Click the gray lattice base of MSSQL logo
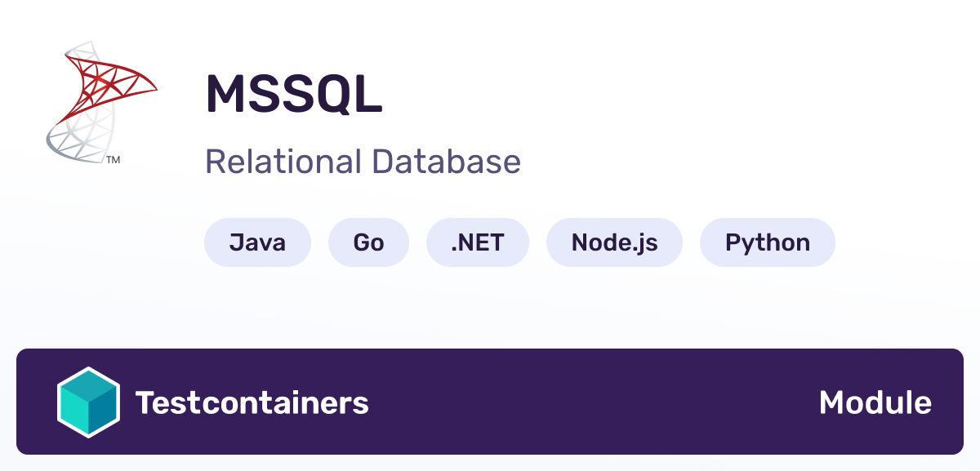 point(78,139)
